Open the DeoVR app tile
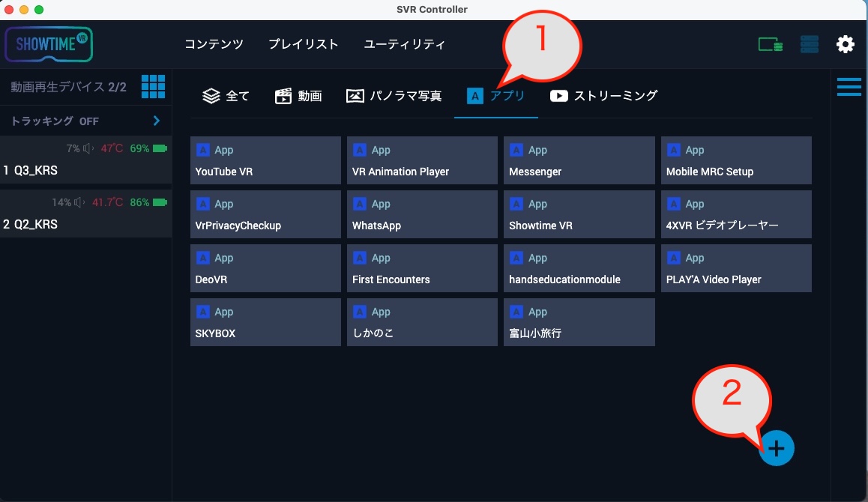 [x=265, y=268]
